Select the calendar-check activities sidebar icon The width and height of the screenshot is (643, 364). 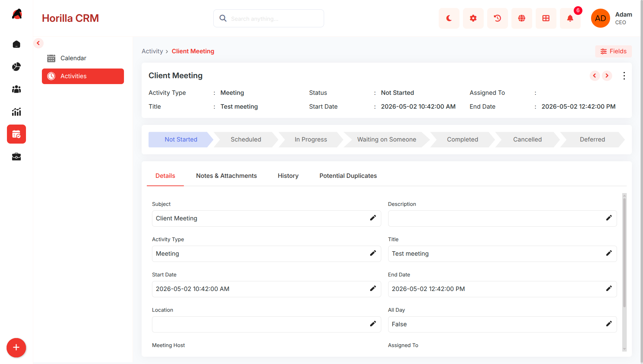[16, 134]
